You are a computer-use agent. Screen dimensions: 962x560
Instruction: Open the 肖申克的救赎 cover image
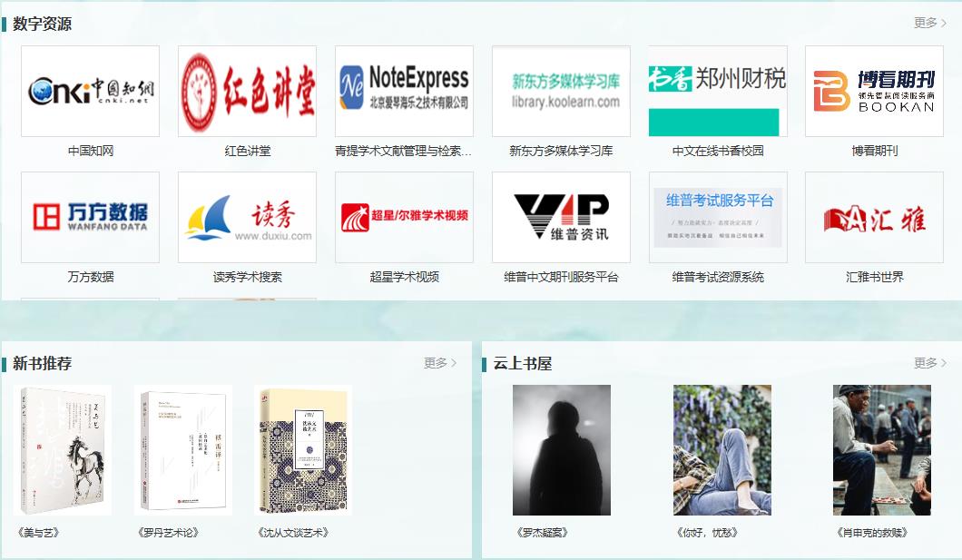click(x=881, y=450)
